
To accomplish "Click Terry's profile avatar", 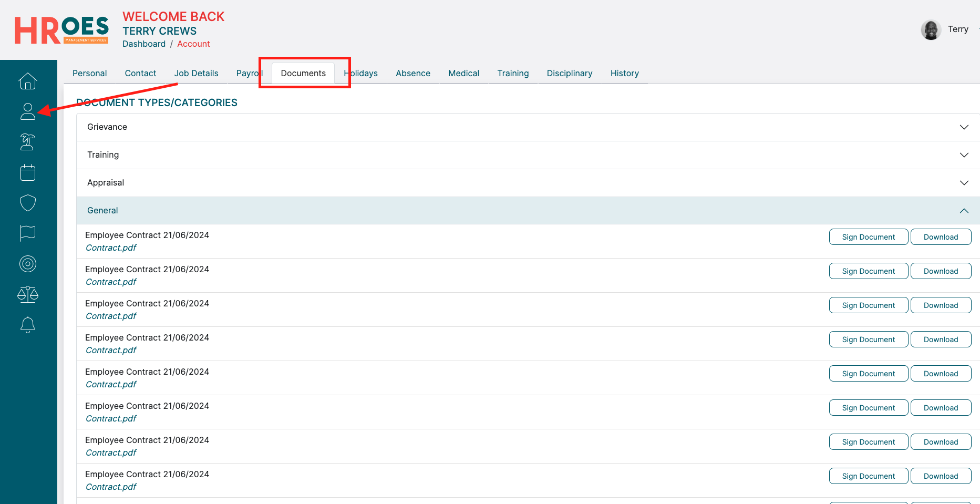I will click(931, 30).
